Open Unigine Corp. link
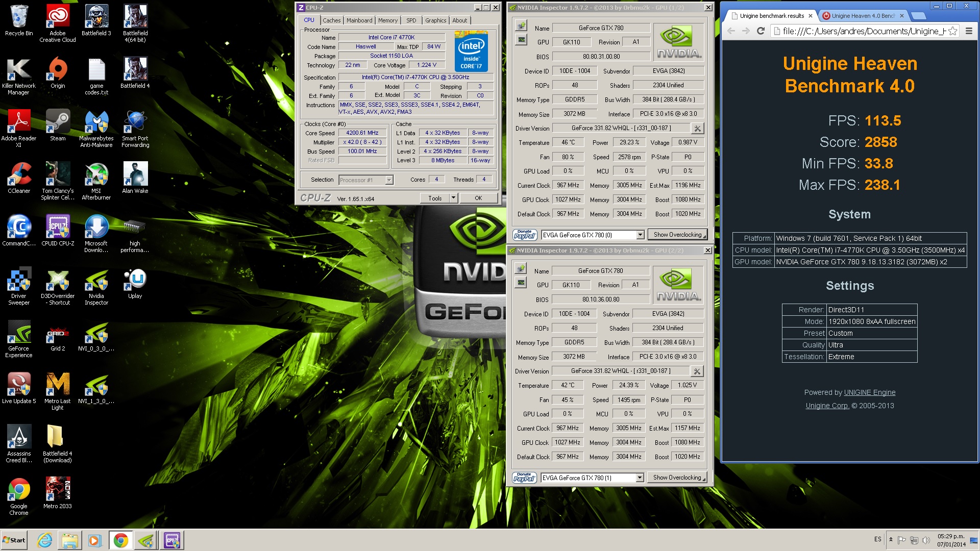Viewport: 980px width, 551px height. click(827, 406)
